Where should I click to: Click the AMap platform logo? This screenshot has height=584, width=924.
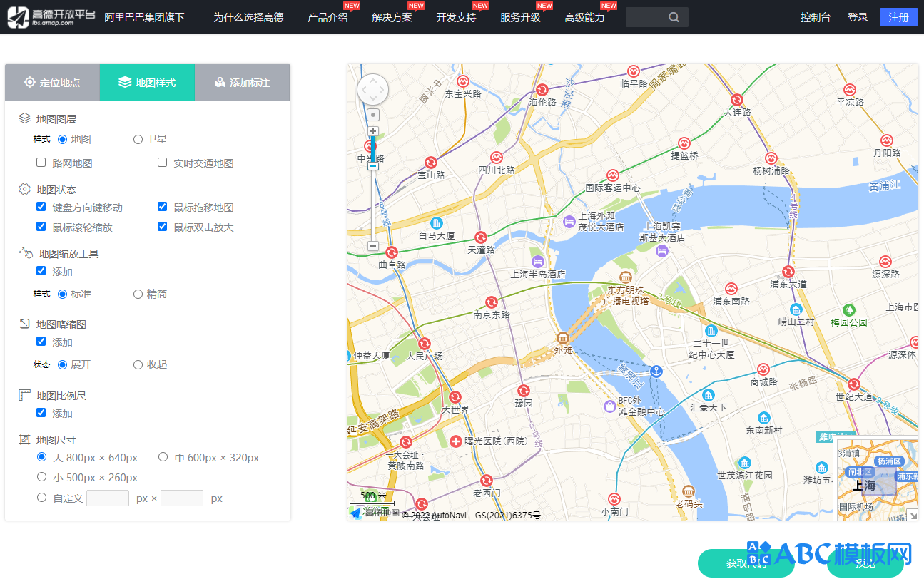[x=51, y=17]
